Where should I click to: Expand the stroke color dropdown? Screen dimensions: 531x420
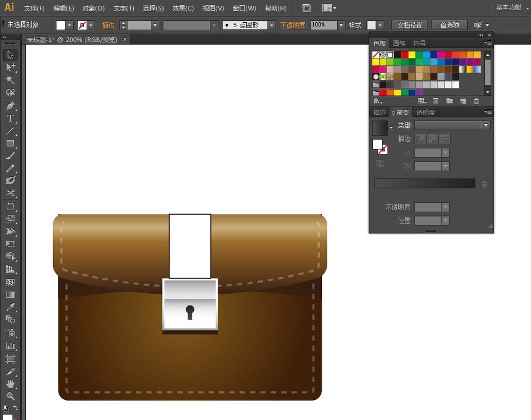coord(91,25)
